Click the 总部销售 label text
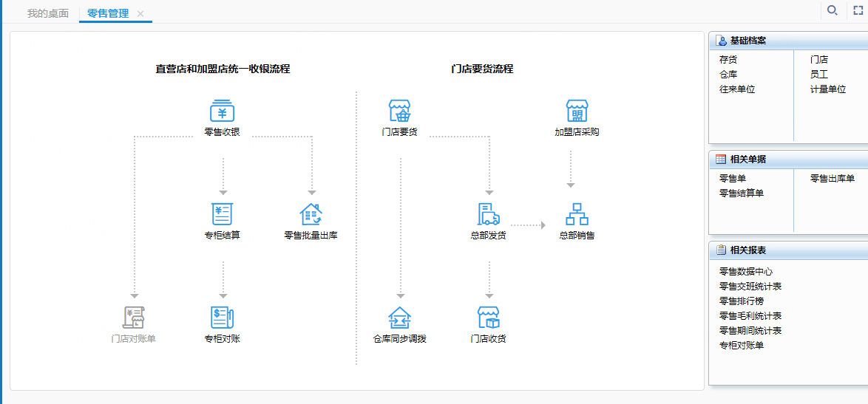868x404 pixels. (577, 236)
